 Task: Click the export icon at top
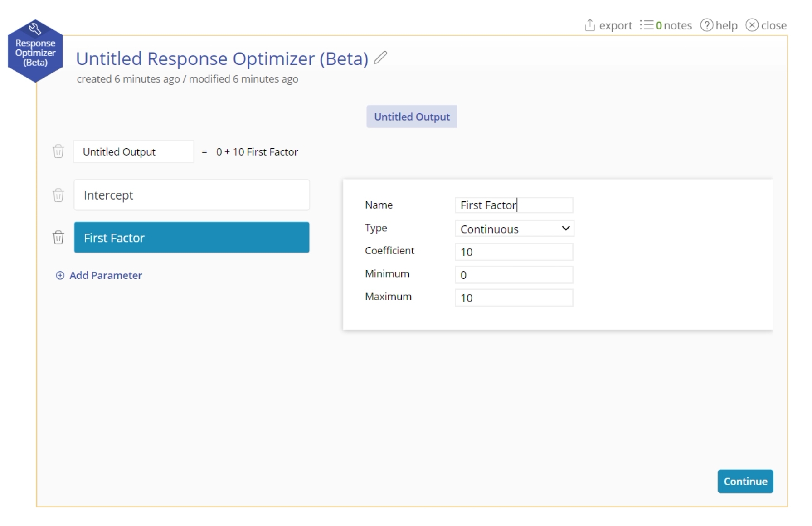tap(589, 25)
